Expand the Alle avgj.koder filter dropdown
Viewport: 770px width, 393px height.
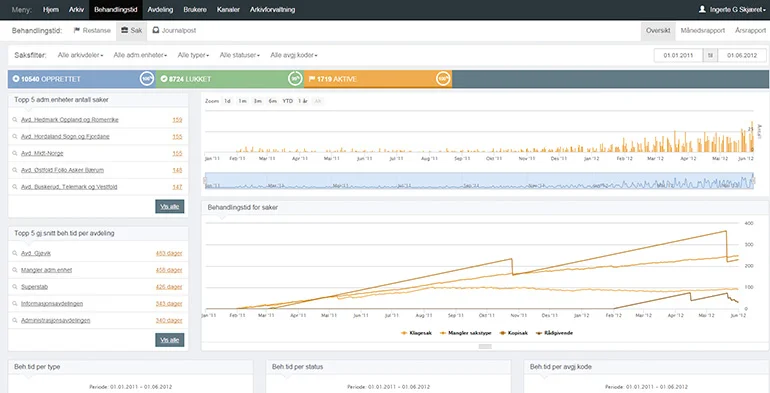(294, 56)
